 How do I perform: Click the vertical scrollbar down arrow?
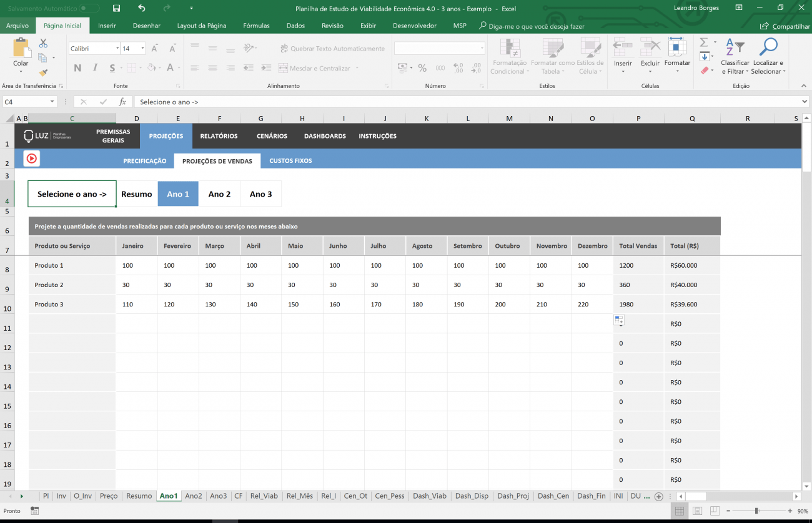tap(806, 486)
